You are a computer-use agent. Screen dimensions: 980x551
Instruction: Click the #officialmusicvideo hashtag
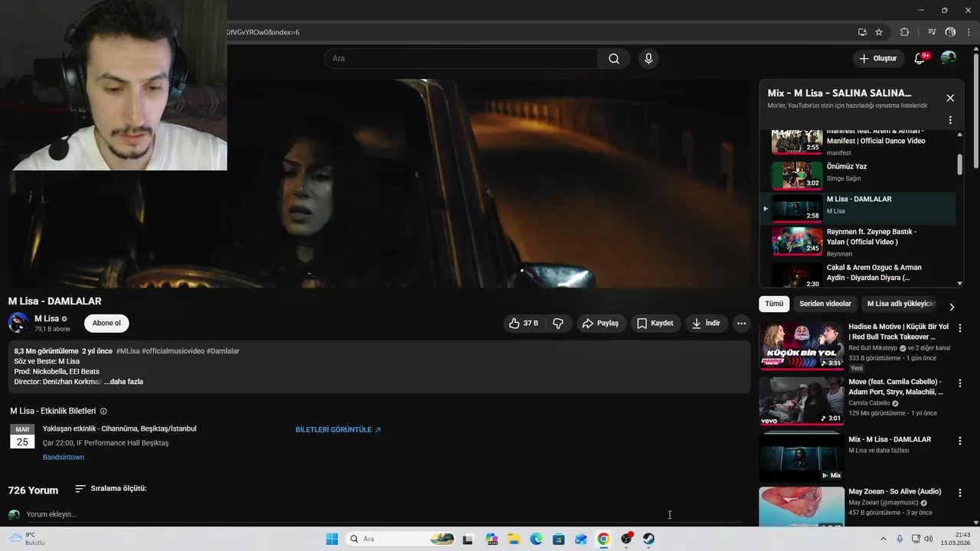point(173,351)
